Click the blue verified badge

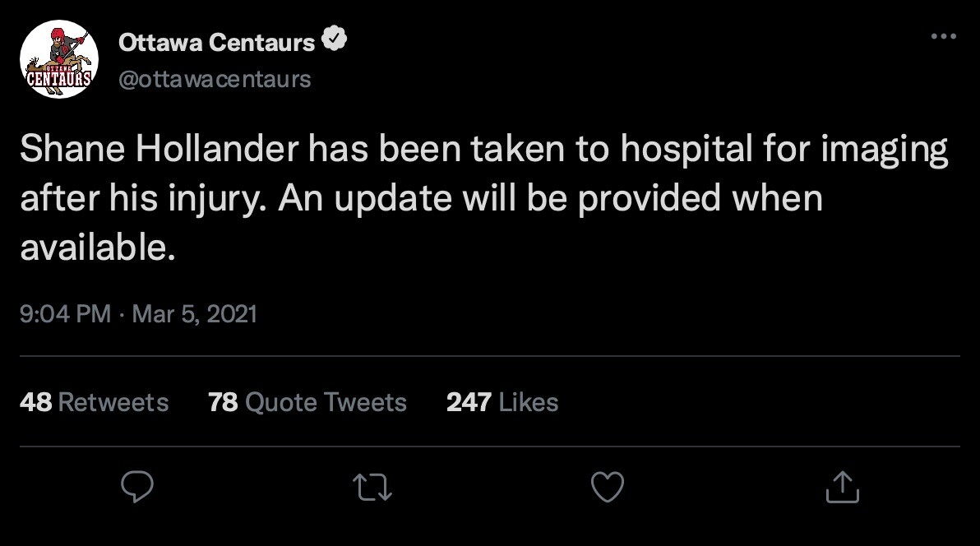336,41
